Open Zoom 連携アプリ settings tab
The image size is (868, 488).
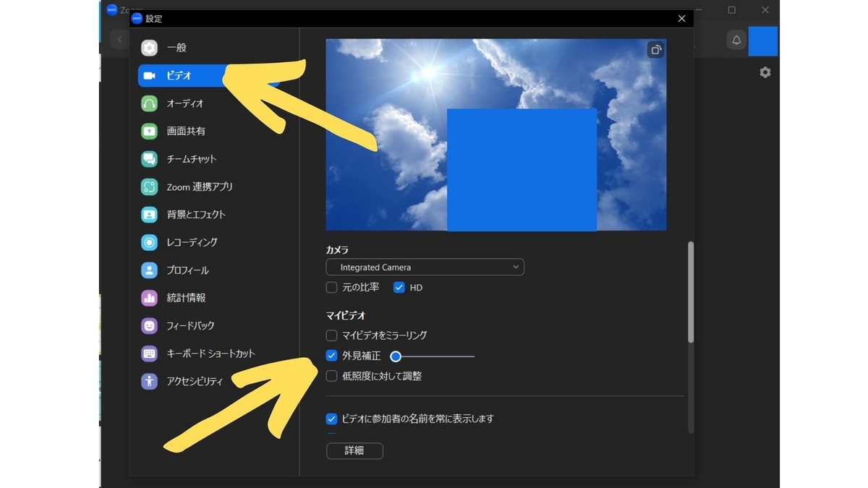(x=209, y=187)
